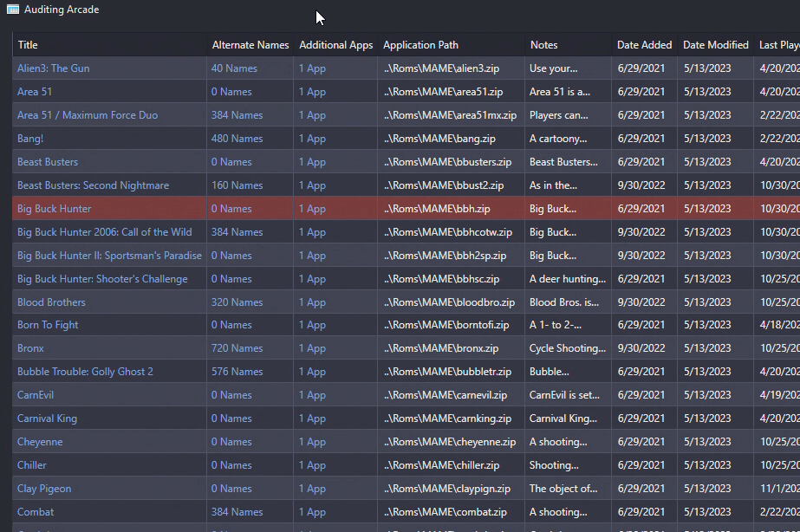The image size is (800, 532).
Task: Select the CarnEvil game title
Action: [36, 395]
